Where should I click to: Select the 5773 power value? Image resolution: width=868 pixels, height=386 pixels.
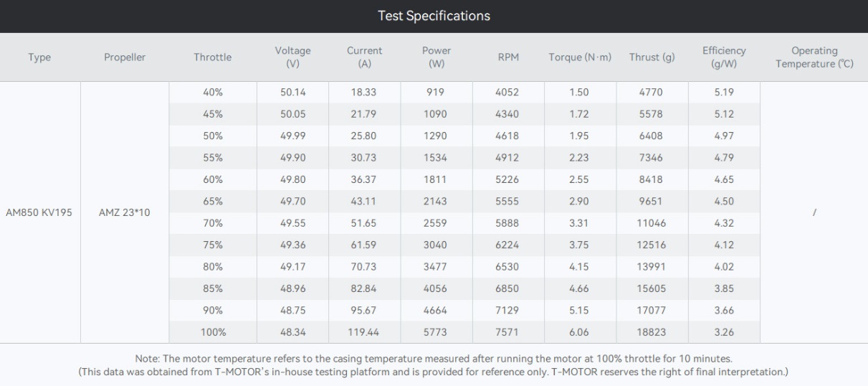coord(436,332)
